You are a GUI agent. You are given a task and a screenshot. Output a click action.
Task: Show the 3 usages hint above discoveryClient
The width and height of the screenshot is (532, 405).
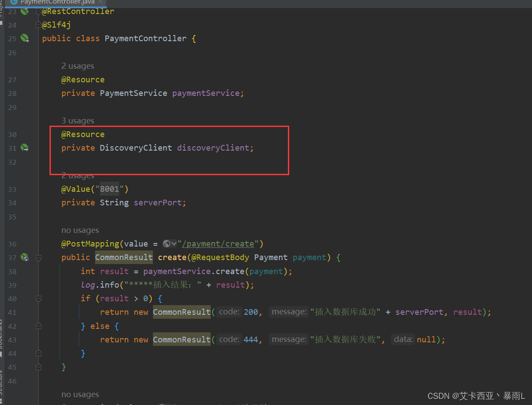click(x=78, y=121)
